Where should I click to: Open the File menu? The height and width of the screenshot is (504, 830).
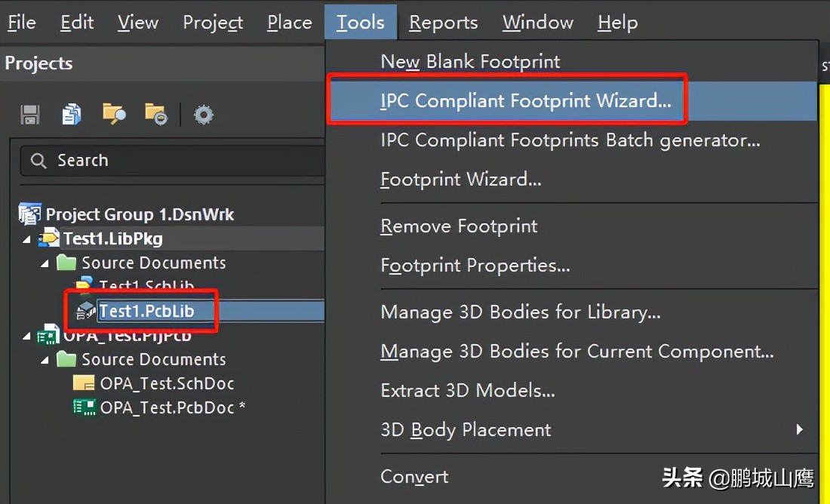(x=22, y=22)
